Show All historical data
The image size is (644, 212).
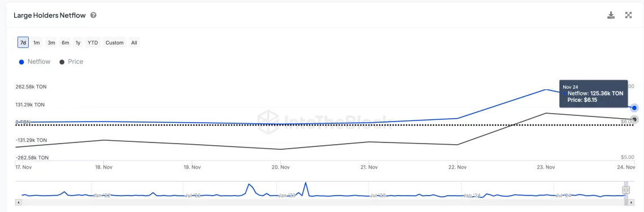click(134, 42)
